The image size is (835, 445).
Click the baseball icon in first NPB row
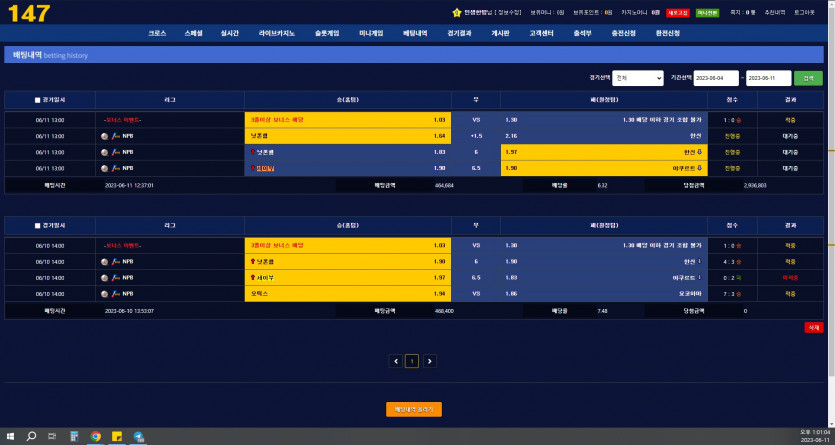coord(104,136)
